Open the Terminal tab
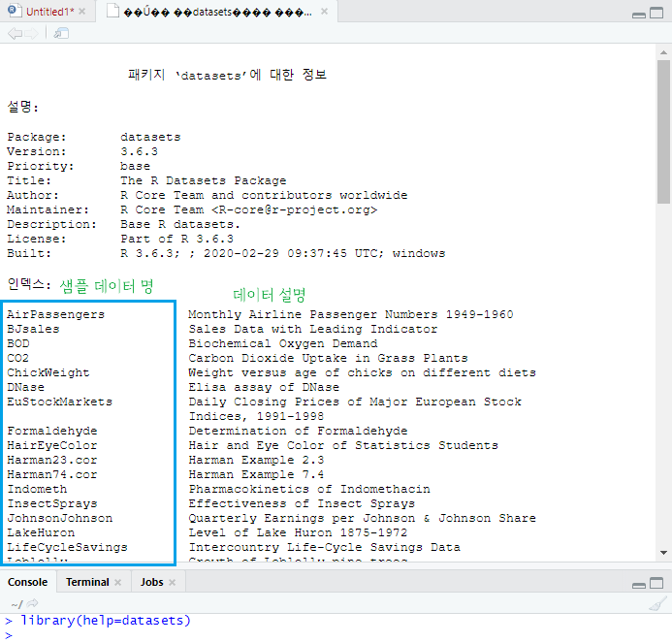672x643 pixels. (x=87, y=582)
